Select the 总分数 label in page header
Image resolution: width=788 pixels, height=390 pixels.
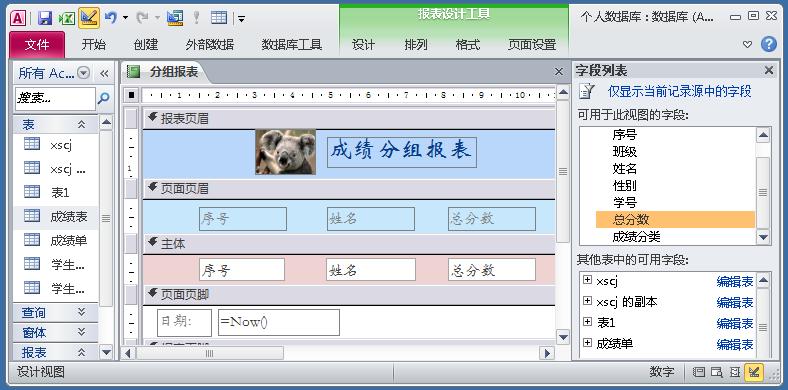point(491,219)
